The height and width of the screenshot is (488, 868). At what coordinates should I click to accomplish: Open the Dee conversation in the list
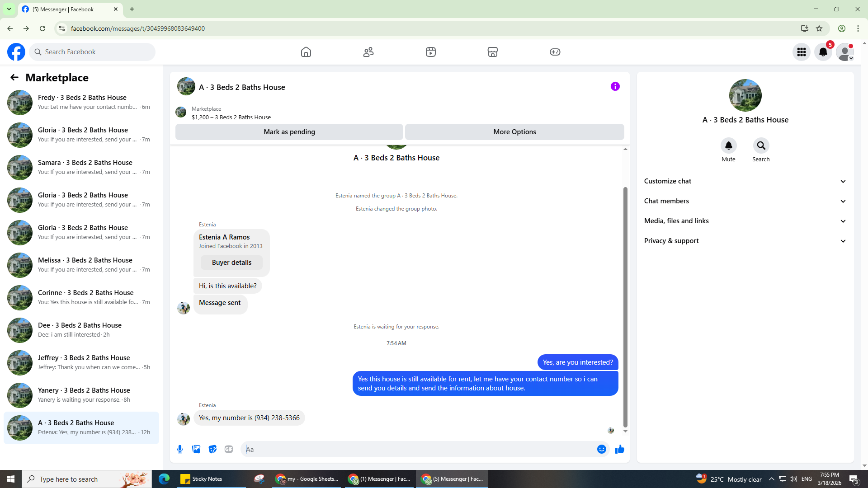coord(81,330)
